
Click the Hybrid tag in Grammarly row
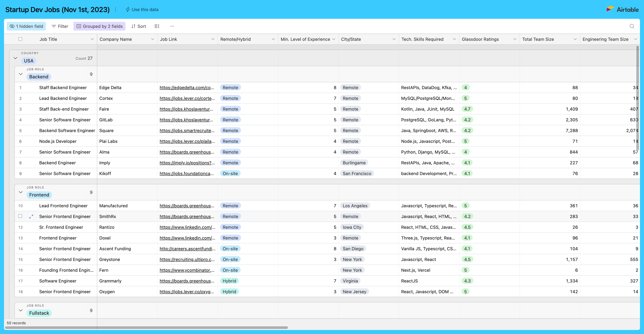coord(229,281)
